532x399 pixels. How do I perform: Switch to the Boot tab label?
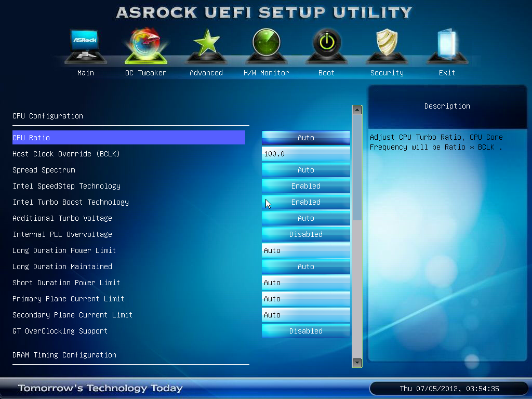[x=326, y=73]
